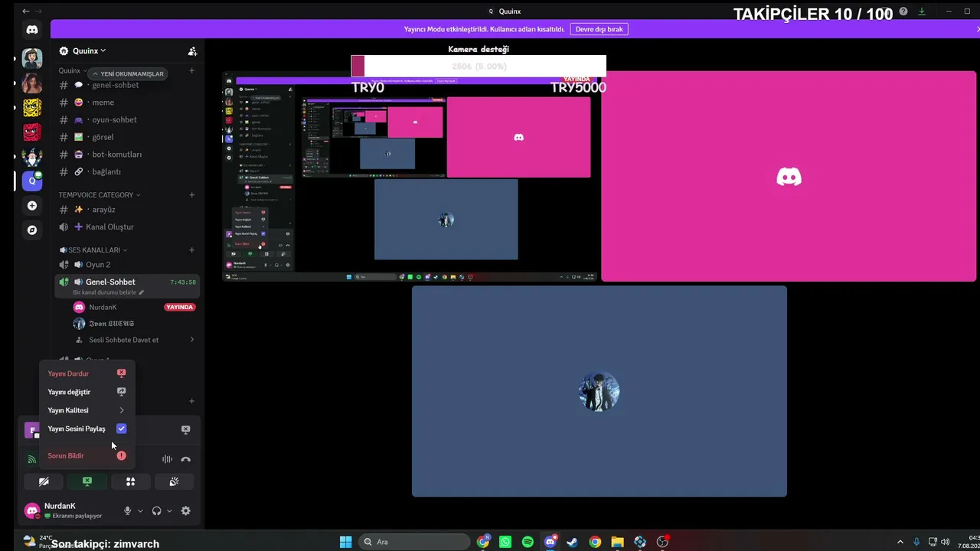Image resolution: width=980 pixels, height=551 pixels.
Task: Open genel-sohbet text channel
Action: (128, 85)
